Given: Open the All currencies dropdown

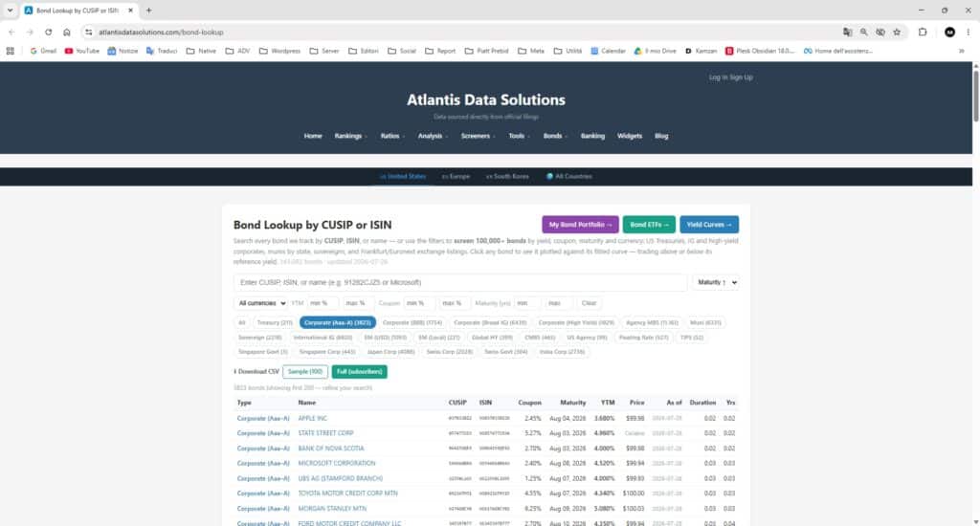Looking at the screenshot, I should [261, 303].
